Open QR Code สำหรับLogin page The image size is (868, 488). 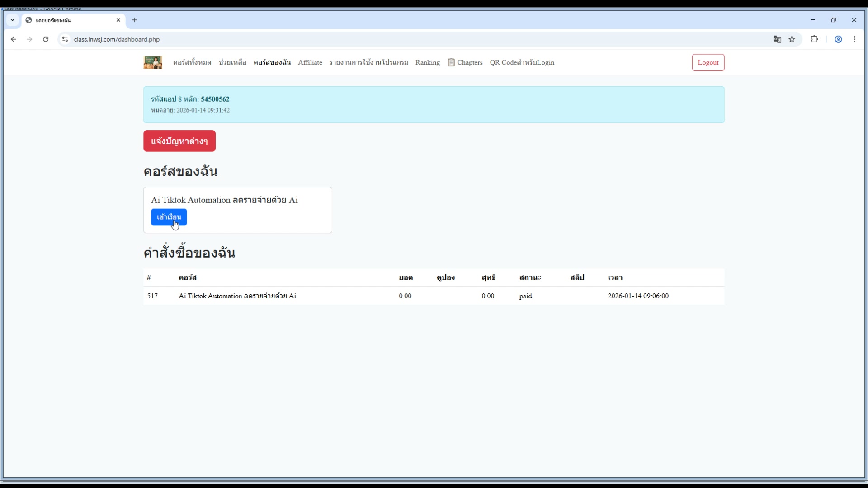(x=522, y=62)
